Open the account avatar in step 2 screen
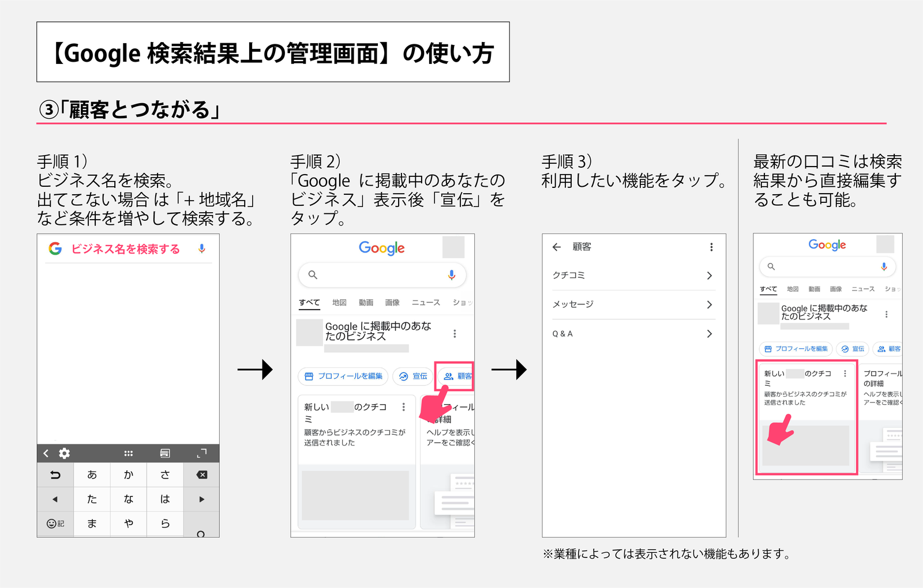This screenshot has width=923, height=588. pos(453,247)
